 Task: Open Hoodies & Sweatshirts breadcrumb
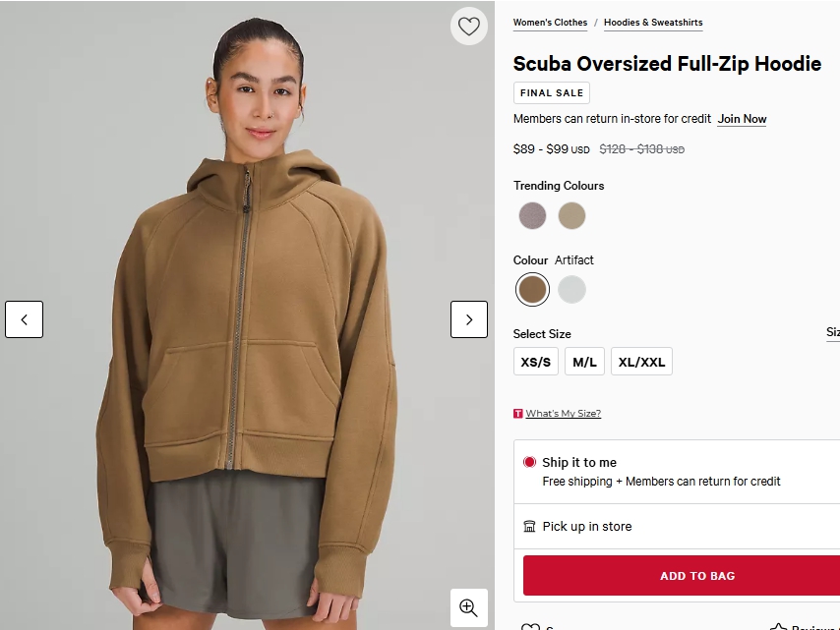(x=653, y=23)
